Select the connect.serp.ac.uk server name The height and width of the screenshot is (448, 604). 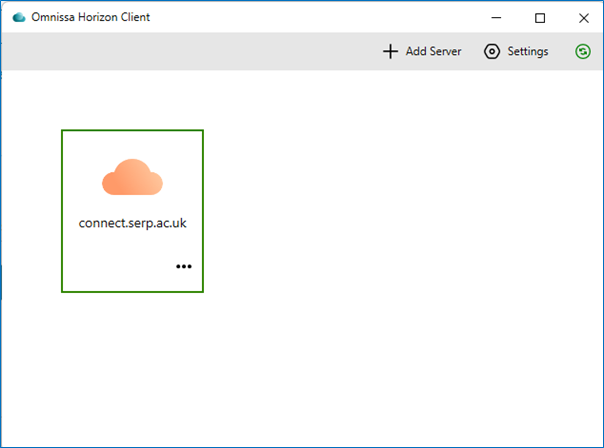(133, 223)
